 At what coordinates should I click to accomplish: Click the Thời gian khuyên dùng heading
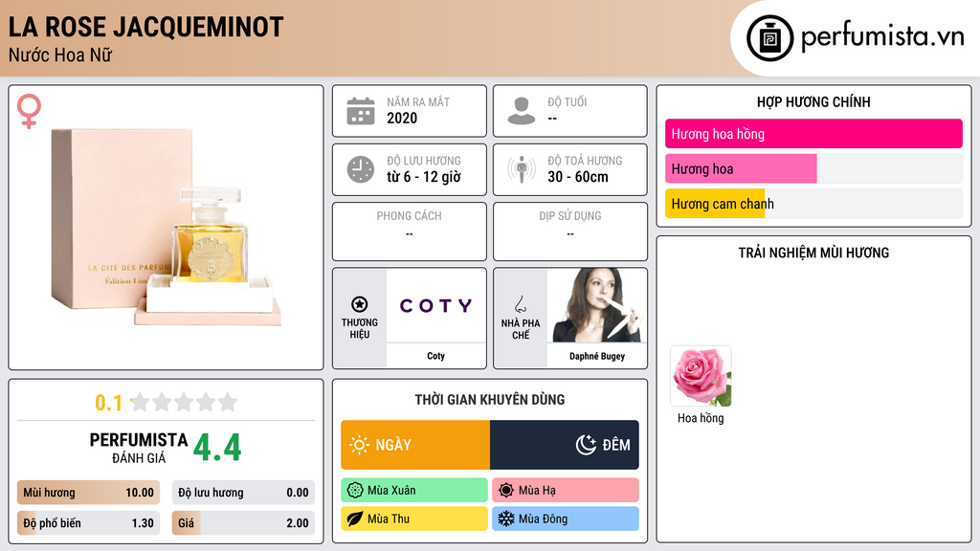(490, 399)
